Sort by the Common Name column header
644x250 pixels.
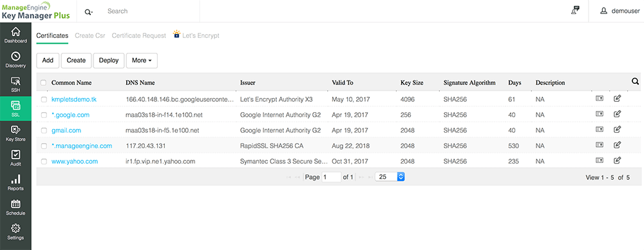click(x=71, y=82)
